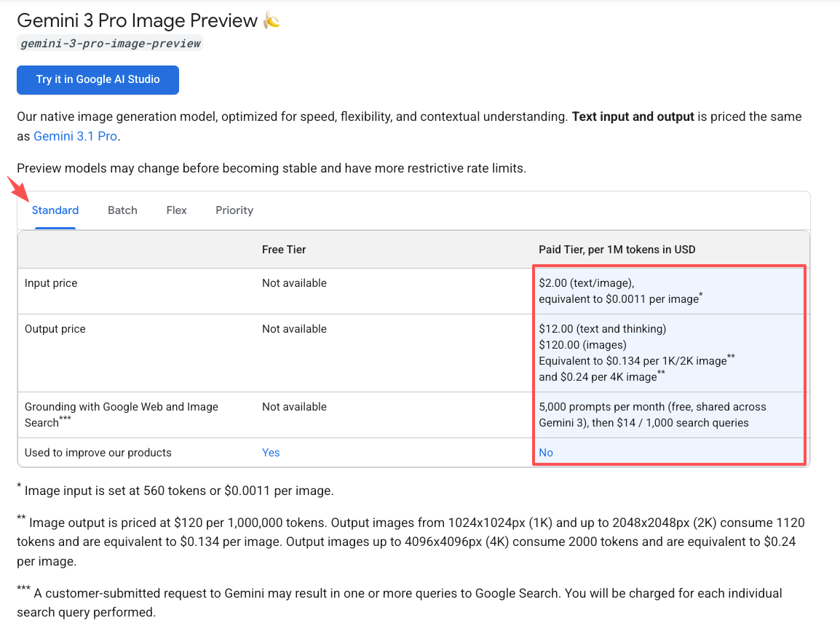Click the Preview models may change notice
The width and height of the screenshot is (840, 626).
click(x=272, y=168)
